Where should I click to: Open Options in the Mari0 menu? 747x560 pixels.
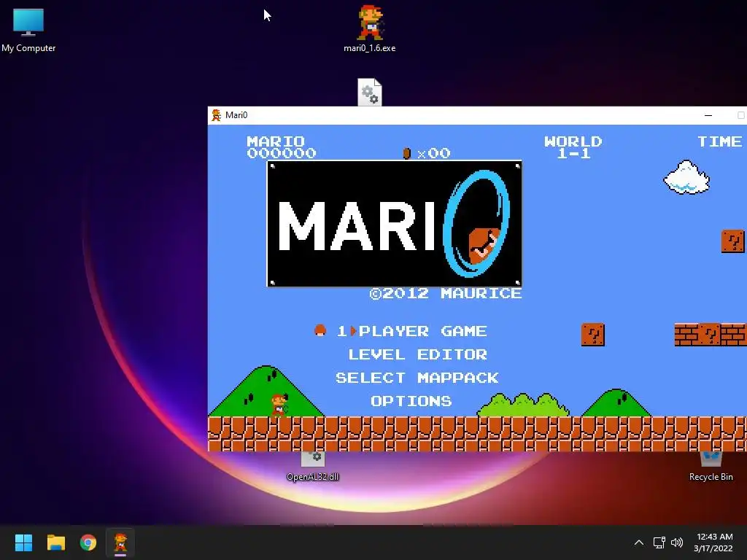point(411,401)
